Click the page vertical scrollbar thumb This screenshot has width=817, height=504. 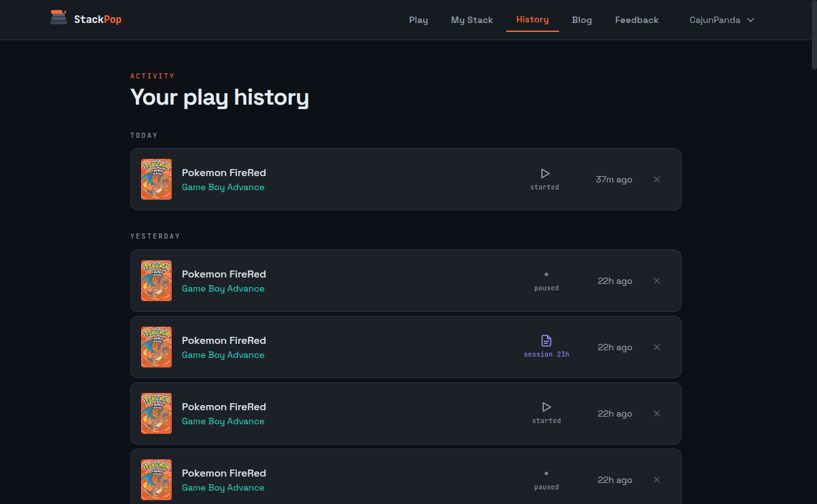click(x=814, y=35)
